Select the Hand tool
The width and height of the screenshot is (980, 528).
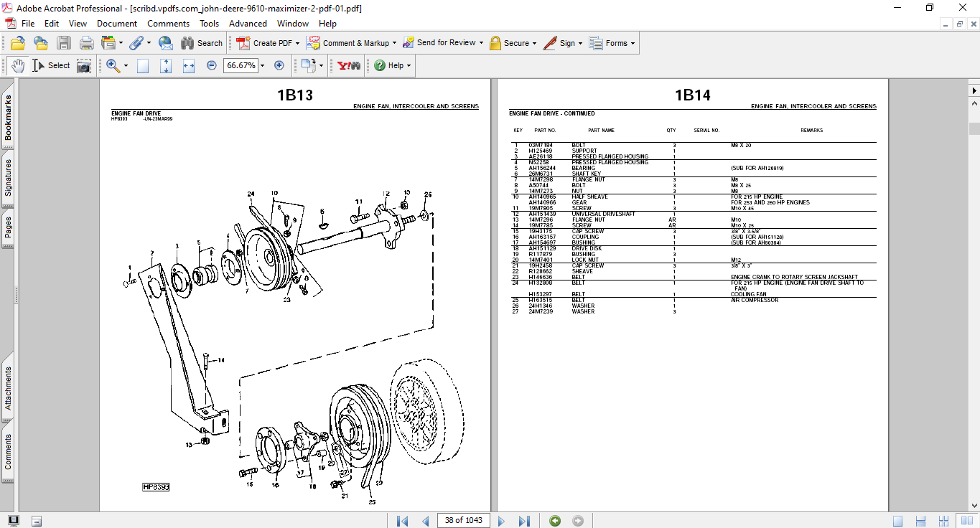(x=18, y=65)
